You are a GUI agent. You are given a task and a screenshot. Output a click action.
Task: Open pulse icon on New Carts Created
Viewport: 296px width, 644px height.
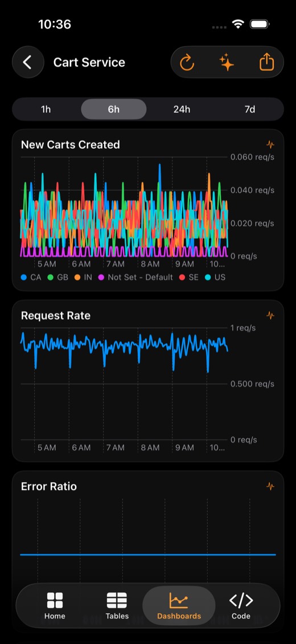(x=270, y=145)
